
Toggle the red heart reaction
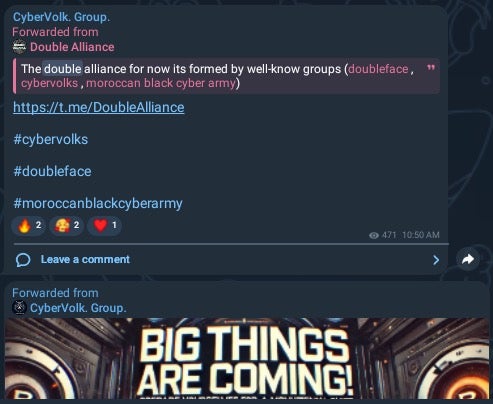click(104, 226)
